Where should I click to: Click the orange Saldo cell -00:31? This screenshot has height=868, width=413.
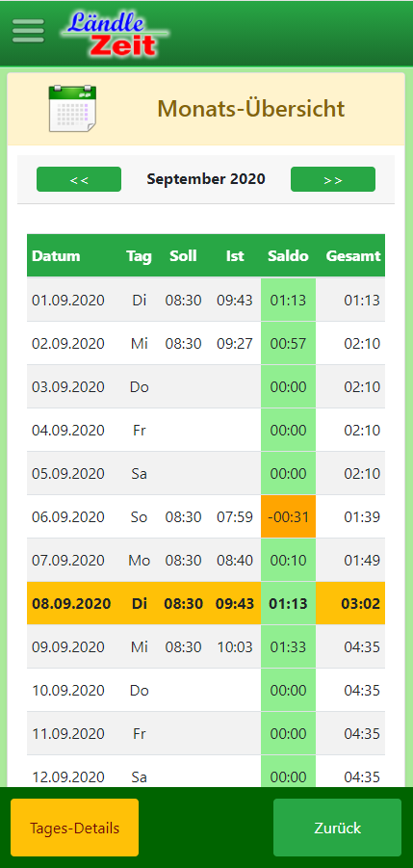tap(288, 516)
